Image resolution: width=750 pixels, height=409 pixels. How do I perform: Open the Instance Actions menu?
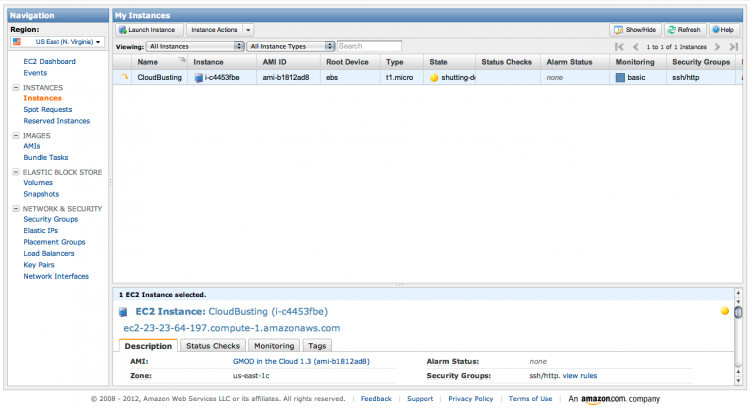(214, 30)
